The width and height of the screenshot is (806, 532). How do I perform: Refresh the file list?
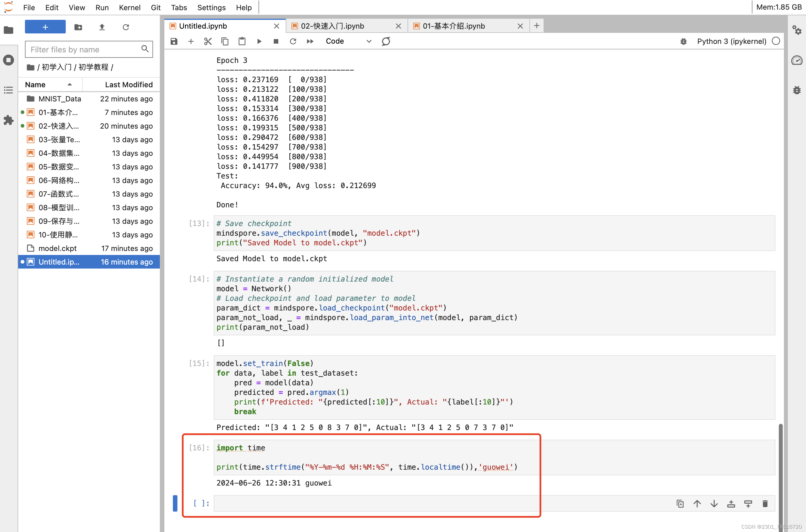pos(126,27)
